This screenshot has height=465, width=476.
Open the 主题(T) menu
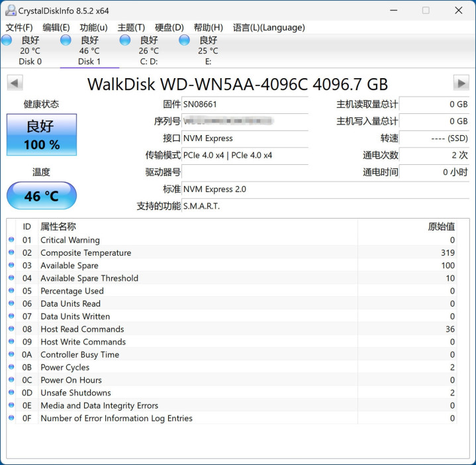pyautogui.click(x=131, y=28)
